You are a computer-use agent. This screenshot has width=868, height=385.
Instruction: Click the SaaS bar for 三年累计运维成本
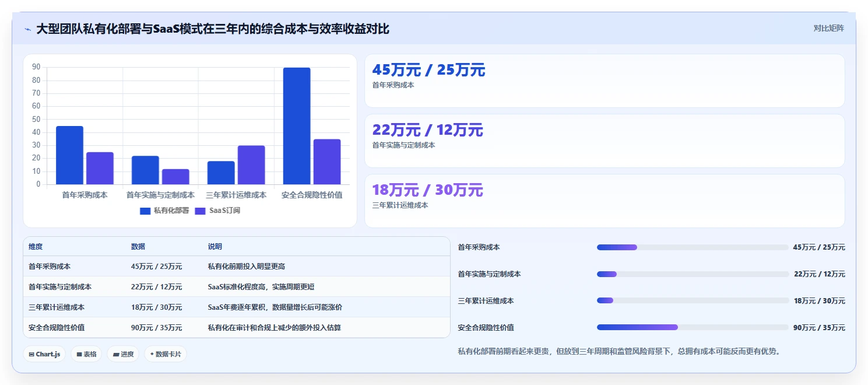pyautogui.click(x=251, y=165)
